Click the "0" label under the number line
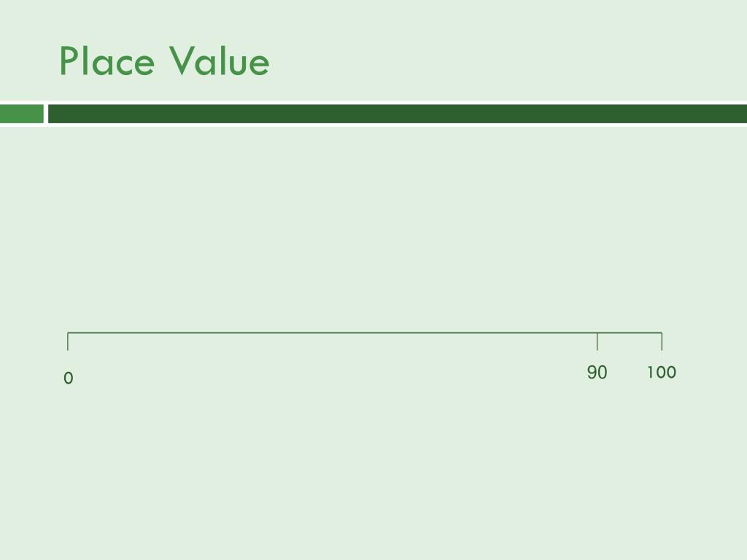Image resolution: width=747 pixels, height=560 pixels. point(68,378)
